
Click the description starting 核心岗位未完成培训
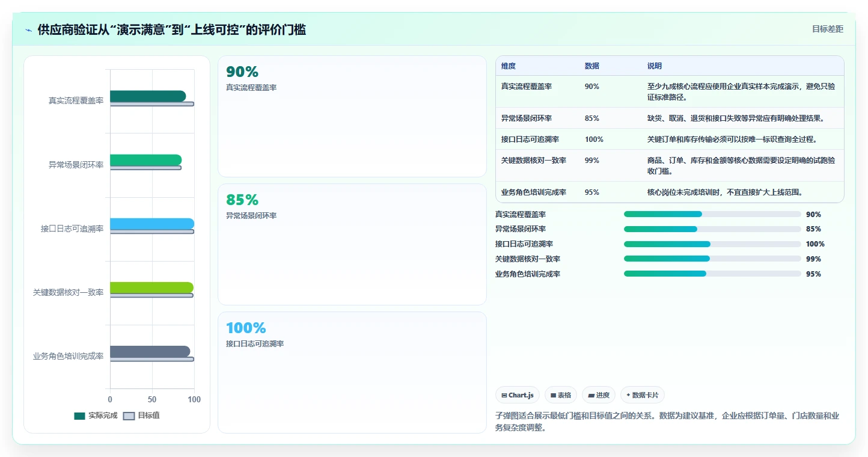point(725,192)
